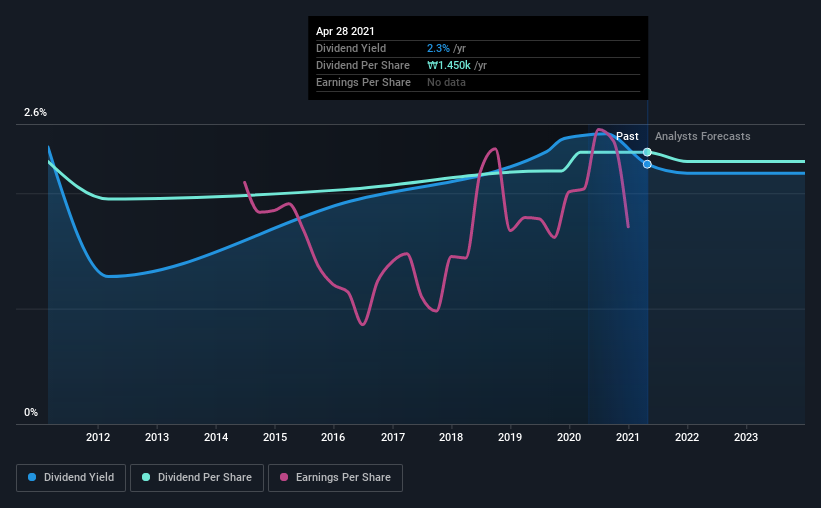Click the pink Earnings Per Share legend dot
Image resolution: width=821 pixels, height=508 pixels.
tap(284, 477)
